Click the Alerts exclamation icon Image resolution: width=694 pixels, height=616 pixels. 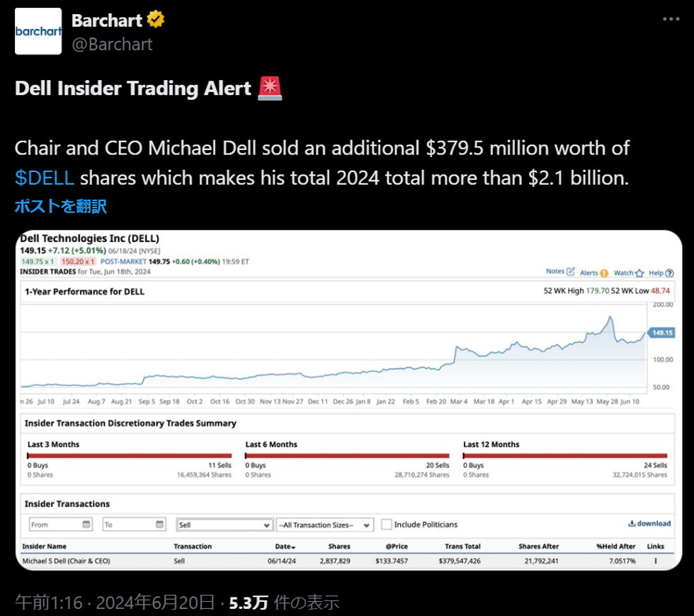coord(603,273)
